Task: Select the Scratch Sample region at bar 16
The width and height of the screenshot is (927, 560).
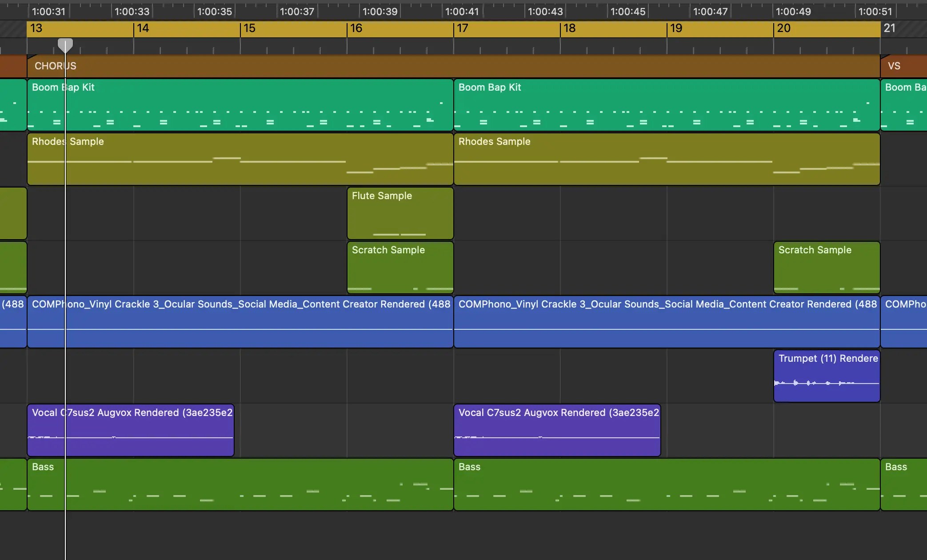Action: tap(400, 268)
